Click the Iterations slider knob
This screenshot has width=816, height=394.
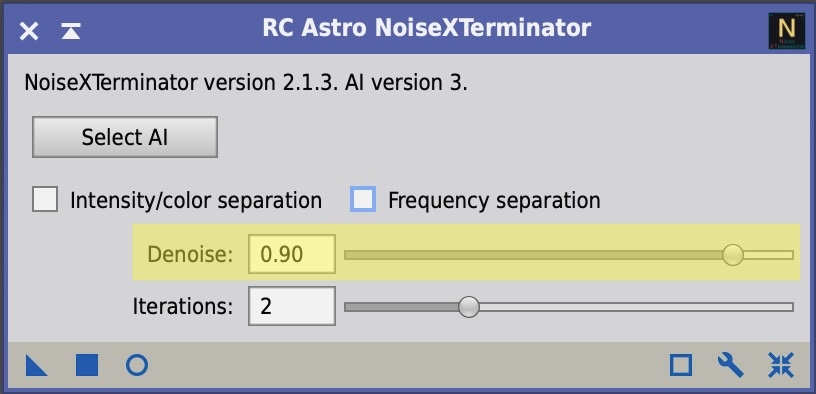pyautogui.click(x=469, y=307)
